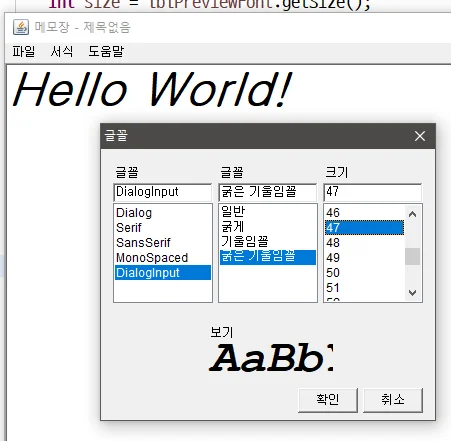Focus the size input field showing 47
Screen dimensions: 451x441
[x=373, y=192]
